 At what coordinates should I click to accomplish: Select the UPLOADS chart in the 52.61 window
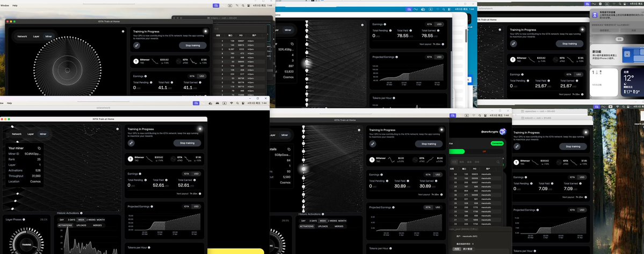[81, 226]
